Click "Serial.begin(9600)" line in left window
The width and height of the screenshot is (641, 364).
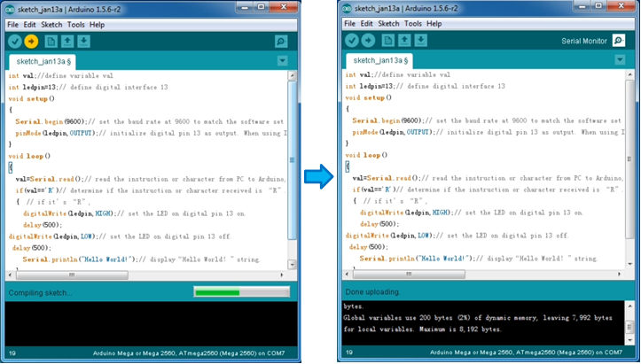click(149, 121)
